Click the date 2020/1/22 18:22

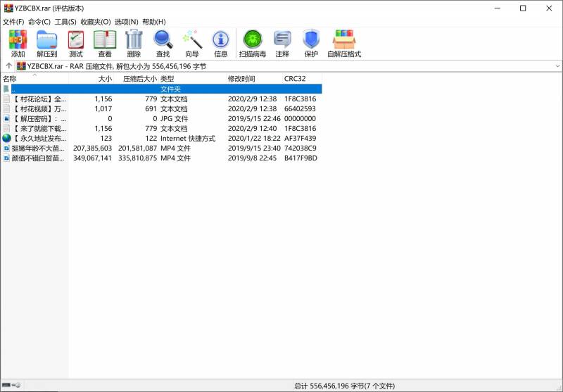coord(254,138)
